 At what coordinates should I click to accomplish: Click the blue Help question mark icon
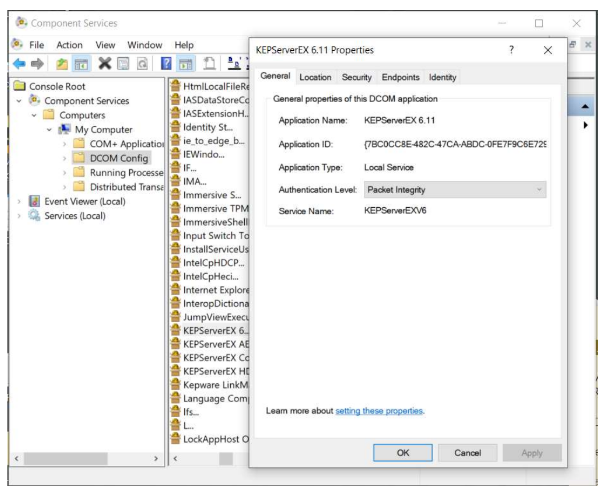tap(166, 63)
